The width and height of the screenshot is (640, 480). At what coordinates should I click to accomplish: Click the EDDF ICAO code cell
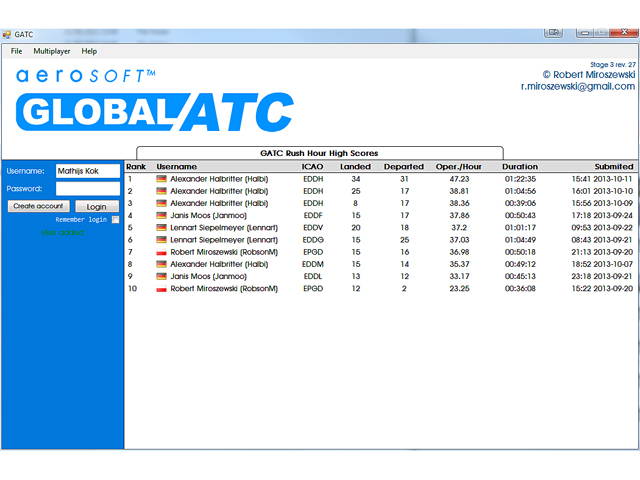313,215
